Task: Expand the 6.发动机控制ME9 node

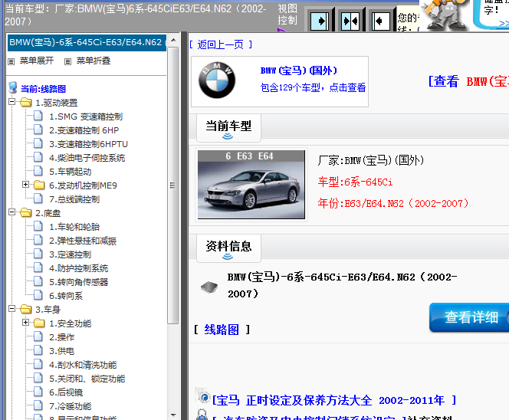Action: click(x=25, y=185)
